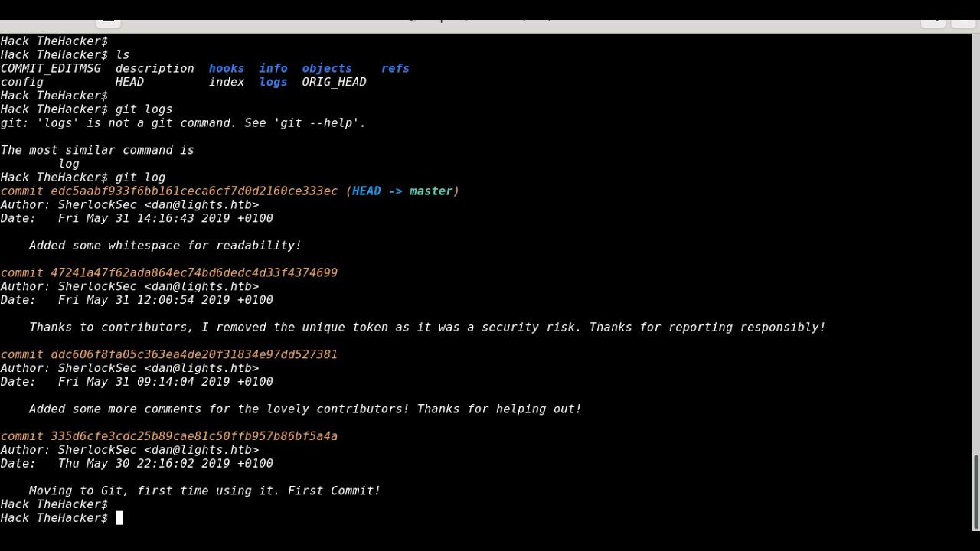Click the typed 'git log' command
Viewport: 980px width, 551px height.
140,178
